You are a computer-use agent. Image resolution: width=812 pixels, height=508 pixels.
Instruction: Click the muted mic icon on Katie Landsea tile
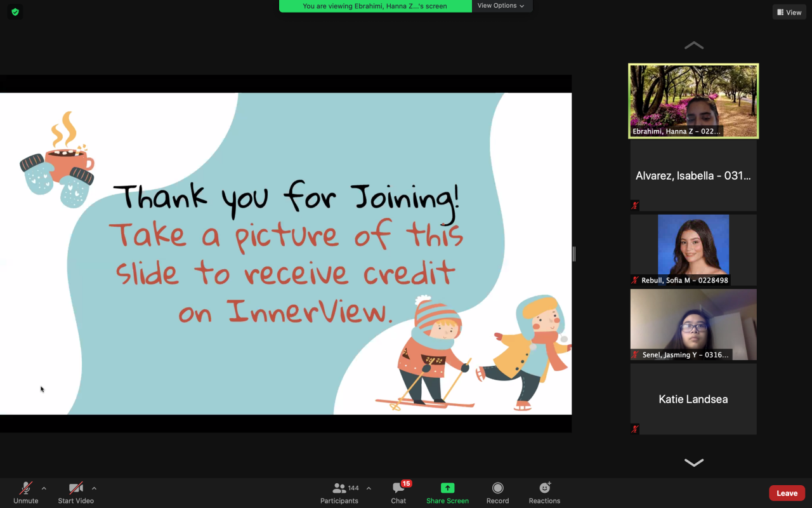pos(635,429)
